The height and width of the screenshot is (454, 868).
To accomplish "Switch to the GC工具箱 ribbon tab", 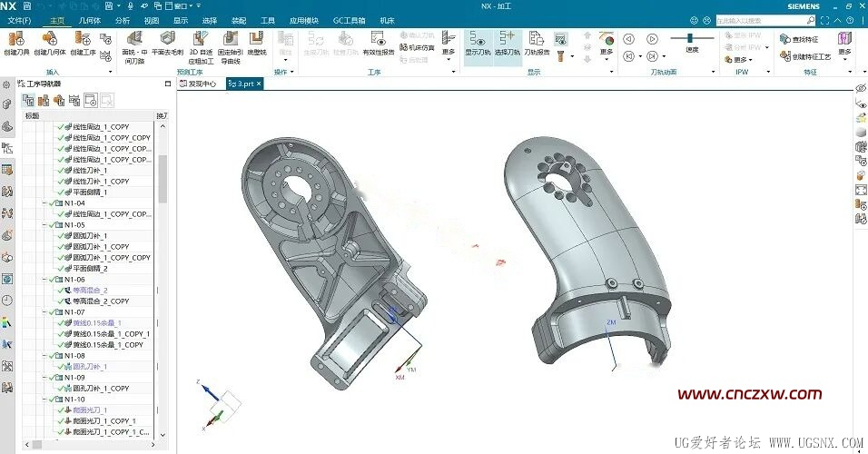I will point(349,21).
